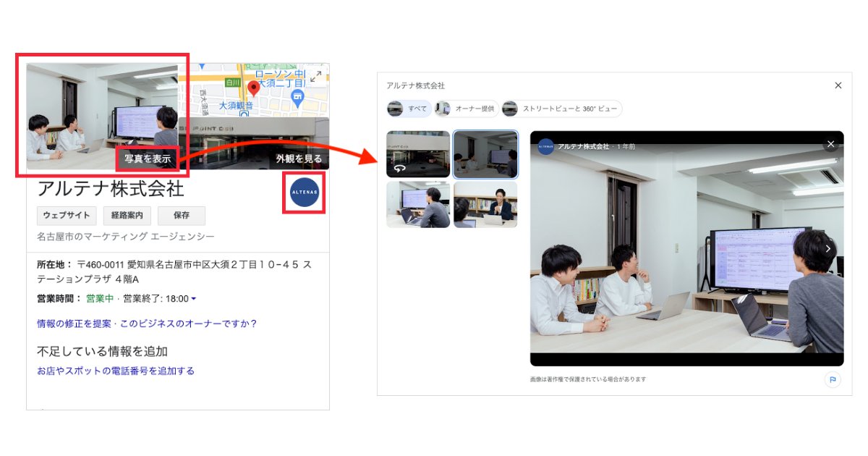Click 情報の修正を提案 link
868x456 pixels.
tap(75, 324)
